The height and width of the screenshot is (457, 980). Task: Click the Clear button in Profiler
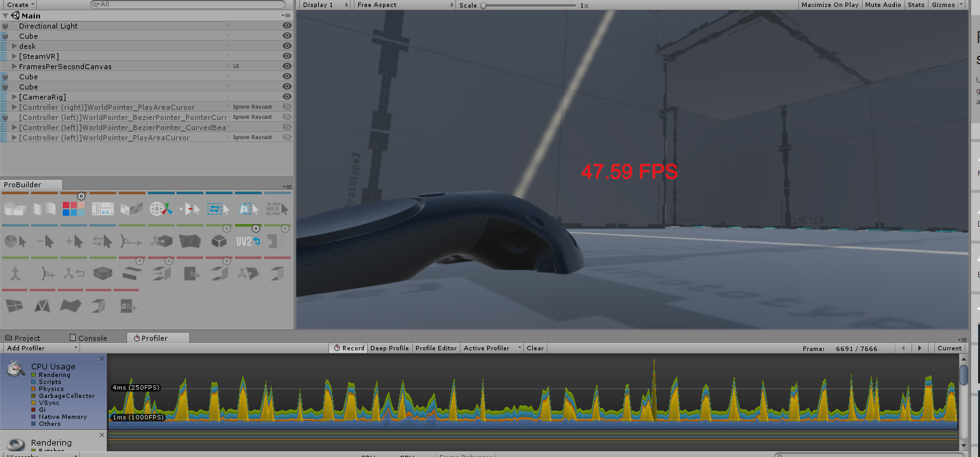pos(535,348)
